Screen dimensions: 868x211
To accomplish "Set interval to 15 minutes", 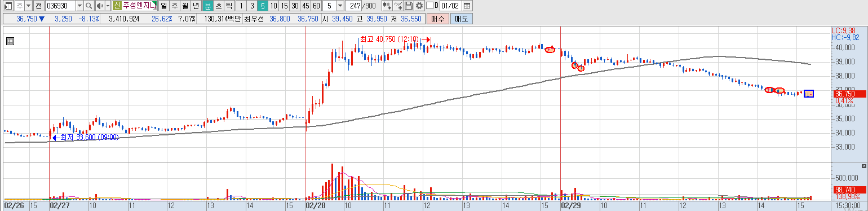I will tap(284, 6).
